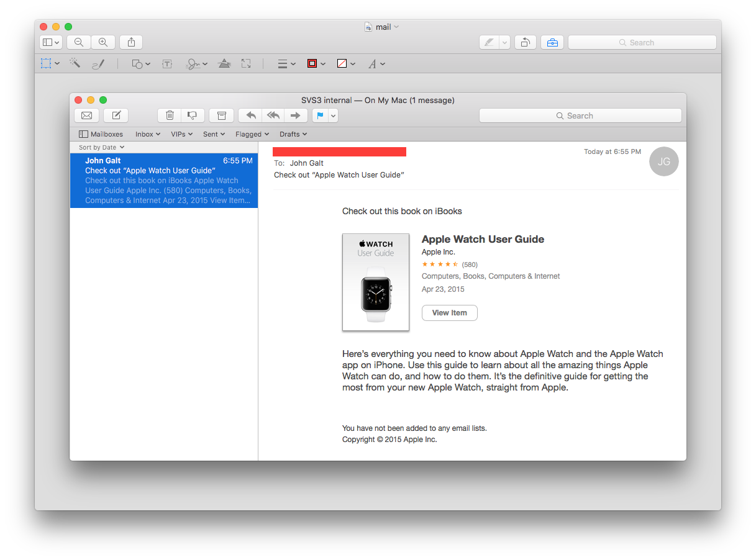Click the "Apple Watch User Guide" heading
The width and height of the screenshot is (756, 560).
coord(483,239)
